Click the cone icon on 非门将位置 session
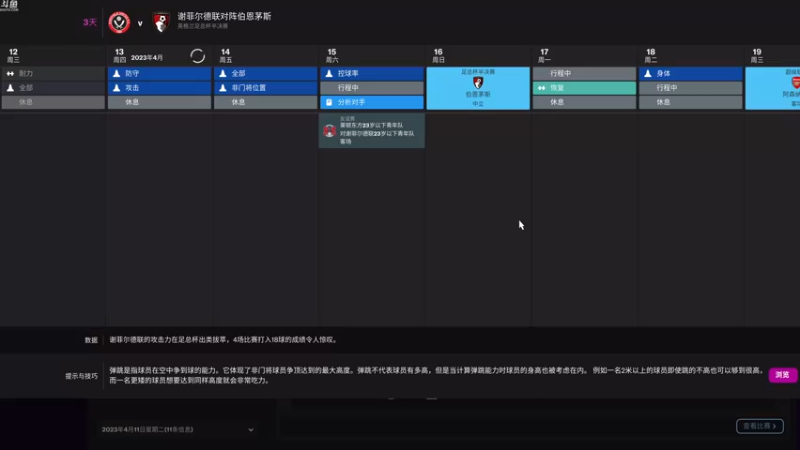The image size is (800, 450). pyautogui.click(x=223, y=88)
